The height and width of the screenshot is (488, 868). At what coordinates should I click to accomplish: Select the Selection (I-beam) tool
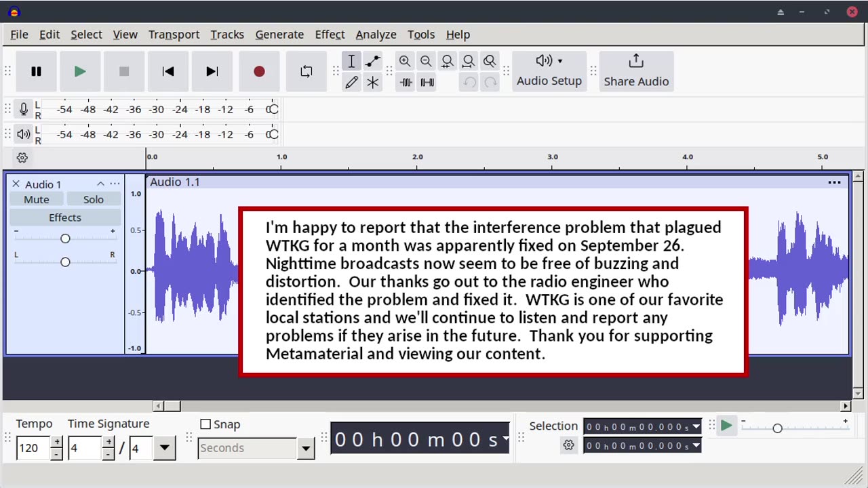(x=351, y=61)
